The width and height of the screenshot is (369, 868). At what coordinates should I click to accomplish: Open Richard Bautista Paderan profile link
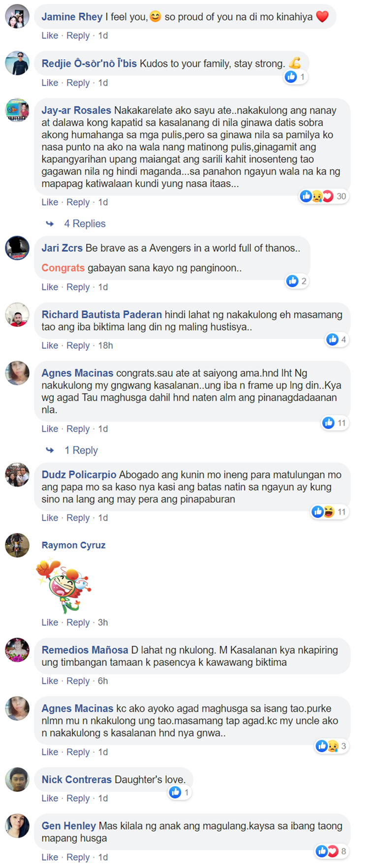click(x=102, y=314)
